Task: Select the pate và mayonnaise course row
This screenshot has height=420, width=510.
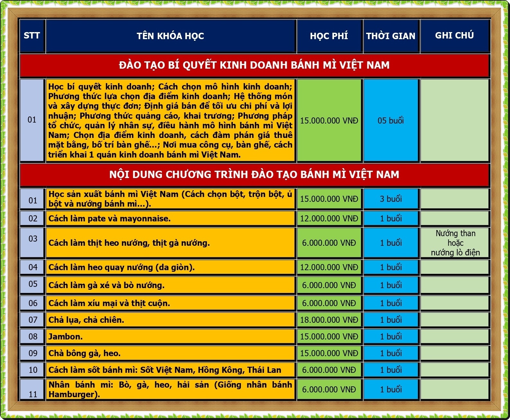Action: click(170, 219)
